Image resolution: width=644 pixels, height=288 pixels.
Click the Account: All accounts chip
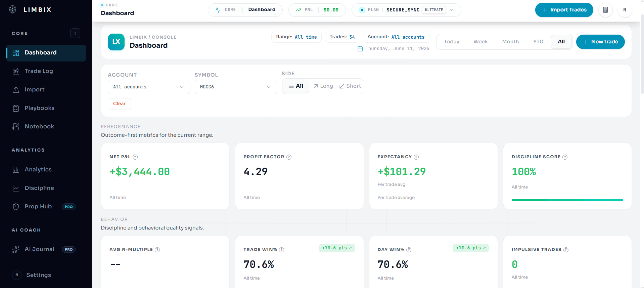pos(396,37)
